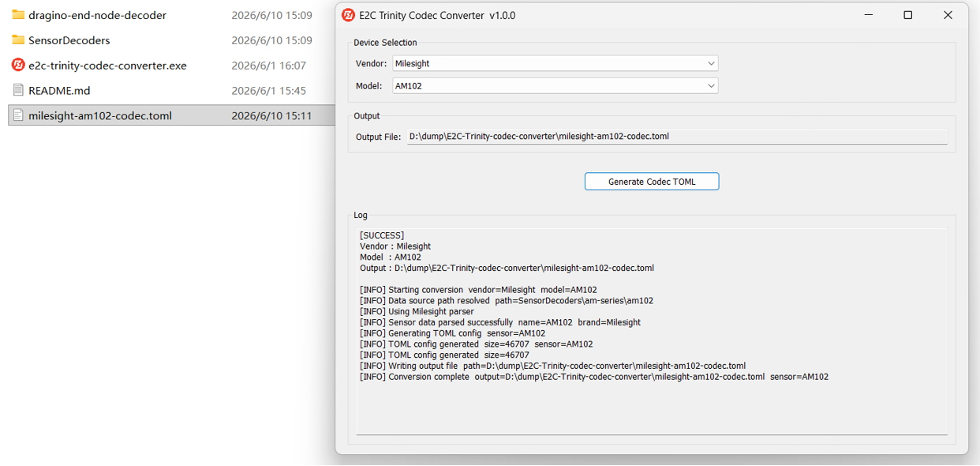Click the 'Generating TOML config' log line

452,333
